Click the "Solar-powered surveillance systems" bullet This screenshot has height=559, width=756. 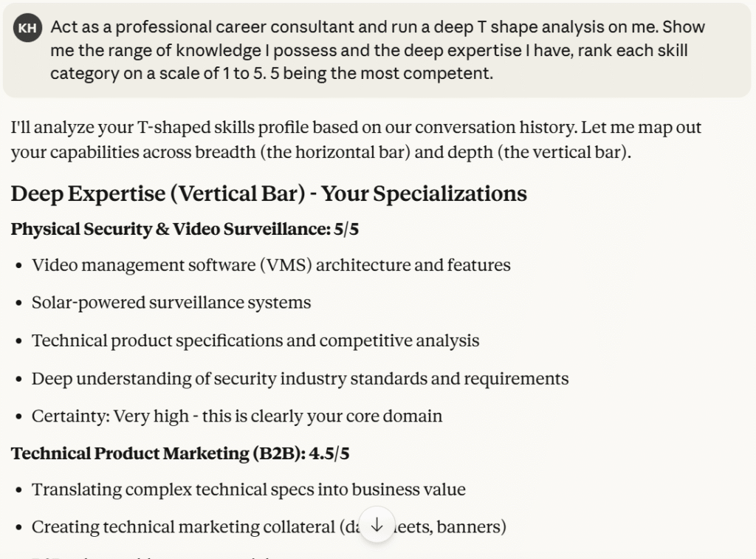pyautogui.click(x=171, y=303)
